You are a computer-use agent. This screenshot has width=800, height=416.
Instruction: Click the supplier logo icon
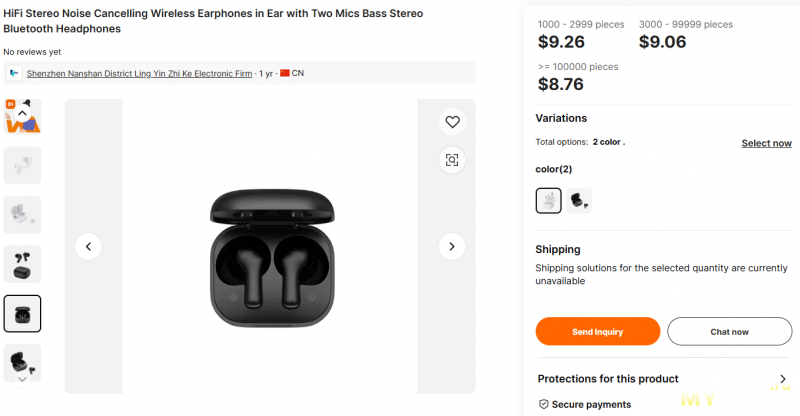14,73
